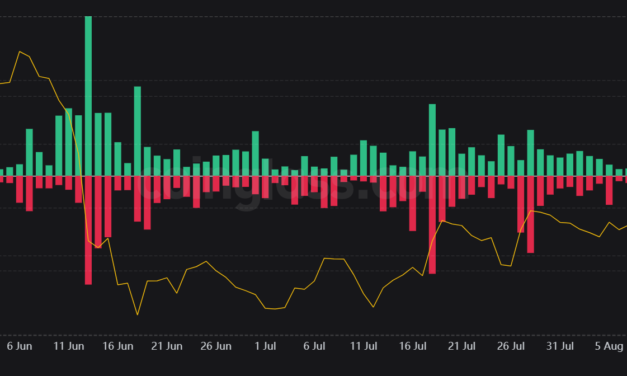Click the 21 Jun date label
The height and width of the screenshot is (376, 627).
pyautogui.click(x=167, y=346)
